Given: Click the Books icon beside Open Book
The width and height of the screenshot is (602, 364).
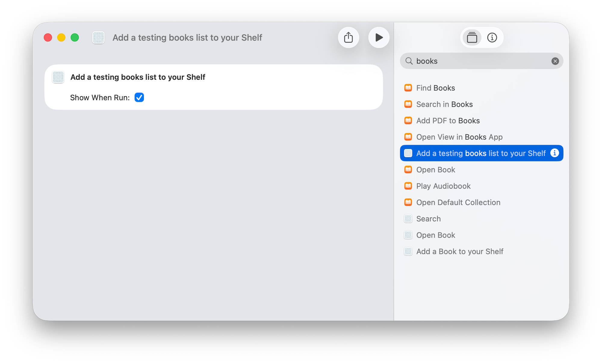Looking at the screenshot, I should click(x=408, y=170).
